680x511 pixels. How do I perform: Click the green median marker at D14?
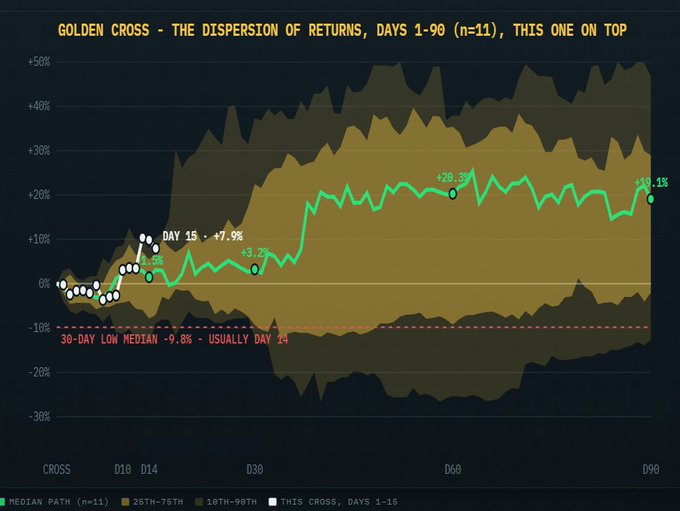coord(149,277)
